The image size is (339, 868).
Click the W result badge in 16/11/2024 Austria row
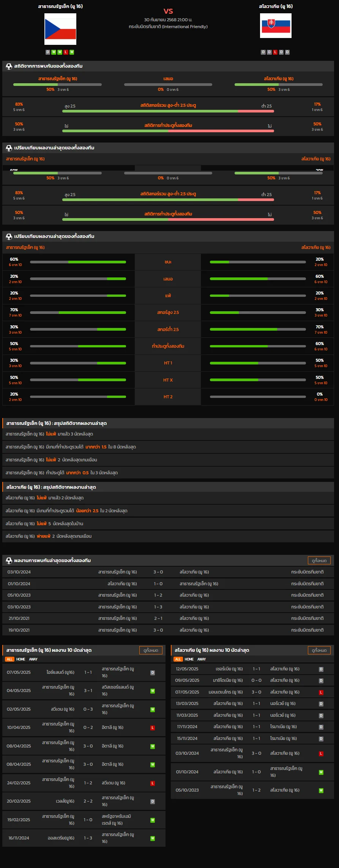click(x=153, y=838)
